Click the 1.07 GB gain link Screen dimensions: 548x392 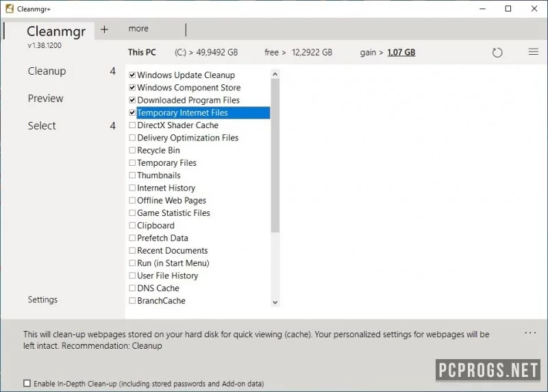(401, 53)
